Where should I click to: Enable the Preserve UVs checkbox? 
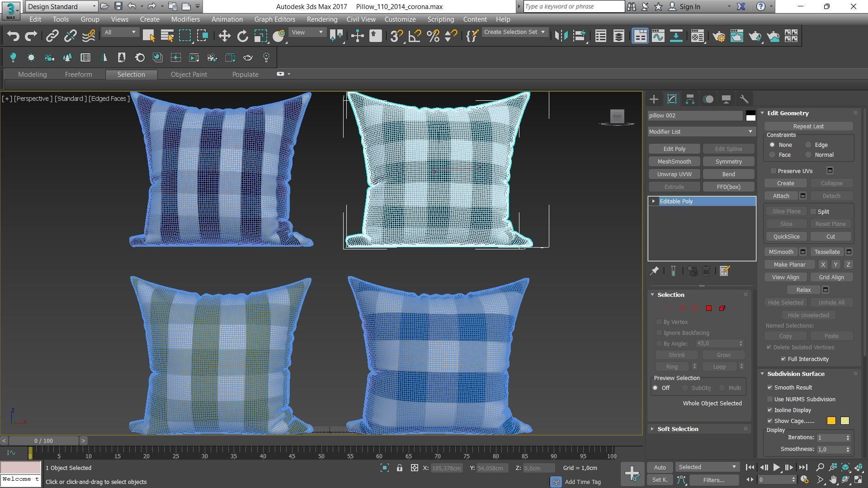point(774,171)
